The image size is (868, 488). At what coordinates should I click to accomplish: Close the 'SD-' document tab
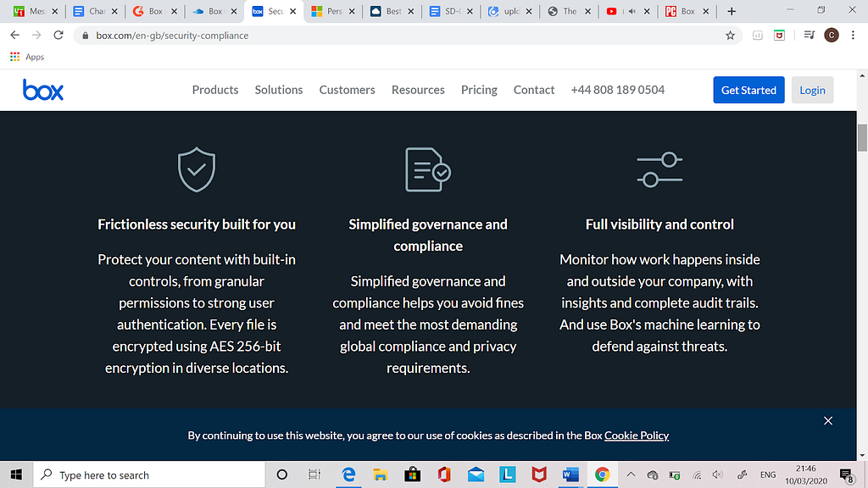click(x=470, y=11)
